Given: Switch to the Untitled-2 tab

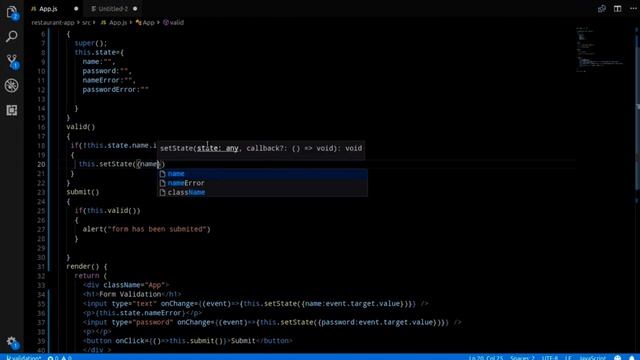Looking at the screenshot, I should 113,9.
